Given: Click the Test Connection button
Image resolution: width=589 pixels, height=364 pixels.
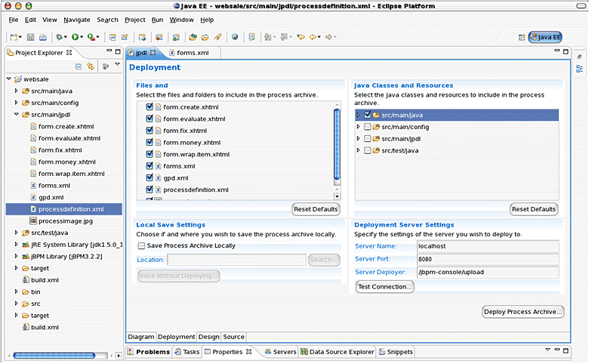Looking at the screenshot, I should point(385,287).
